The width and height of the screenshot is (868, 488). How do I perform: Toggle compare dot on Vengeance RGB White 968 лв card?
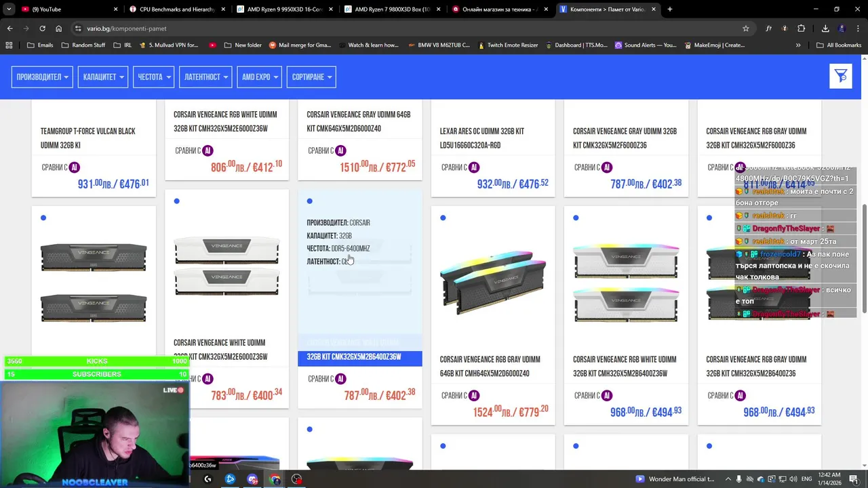coord(576,218)
